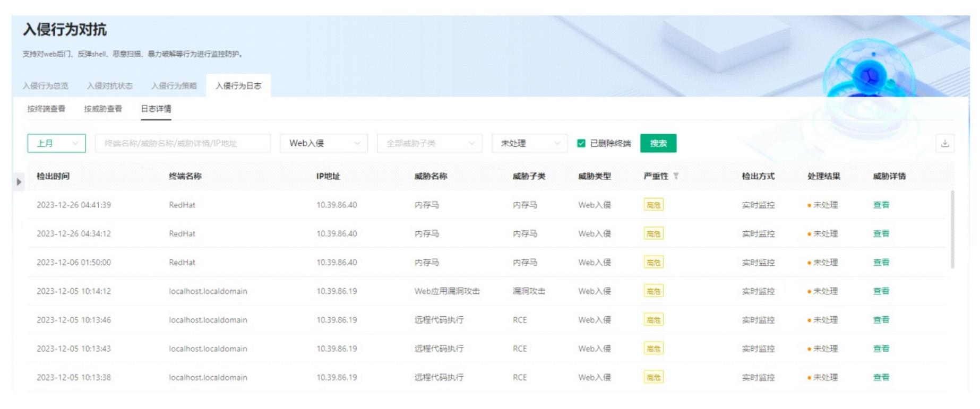Screen dimensions: 980x409
Task: Click 查看 for the 10:14:12 log entry
Action: pyautogui.click(x=881, y=291)
